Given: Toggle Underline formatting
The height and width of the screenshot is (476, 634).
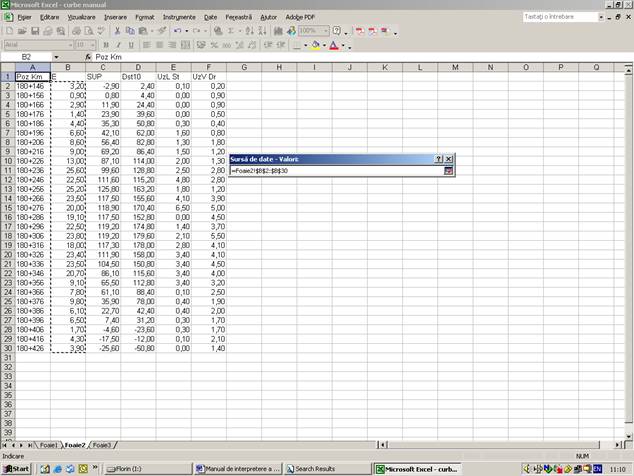Looking at the screenshot, I should [x=129, y=45].
